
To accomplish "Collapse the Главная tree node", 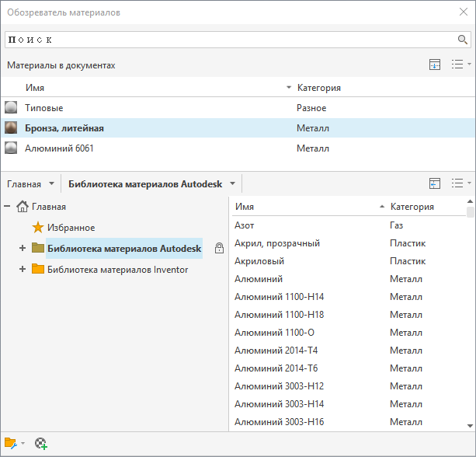I will (7, 207).
